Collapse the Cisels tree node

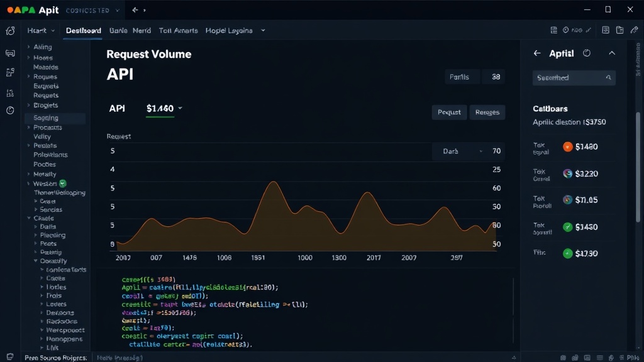pyautogui.click(x=29, y=218)
